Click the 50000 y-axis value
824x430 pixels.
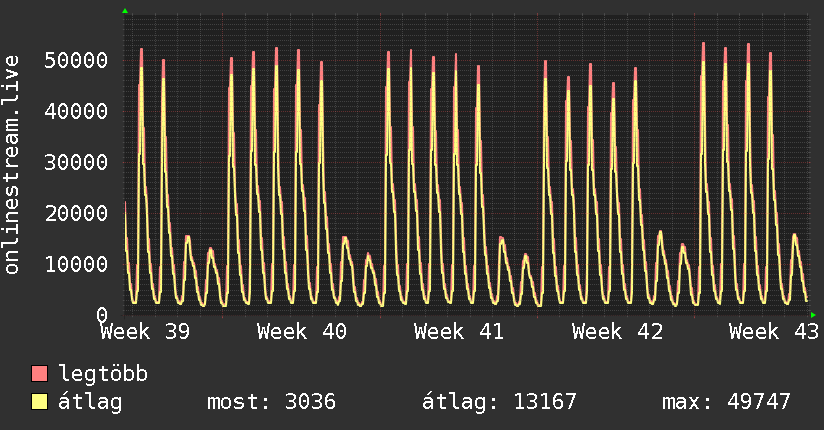[76, 60]
